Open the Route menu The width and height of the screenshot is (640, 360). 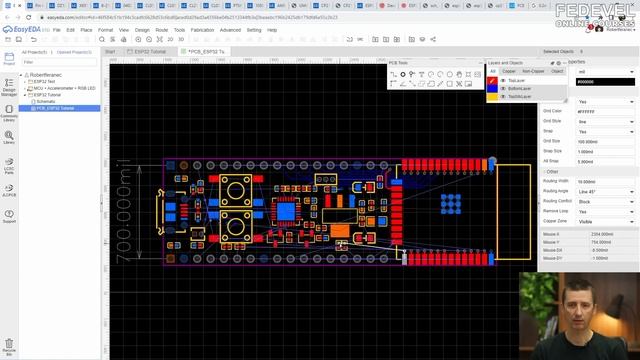(x=162, y=30)
